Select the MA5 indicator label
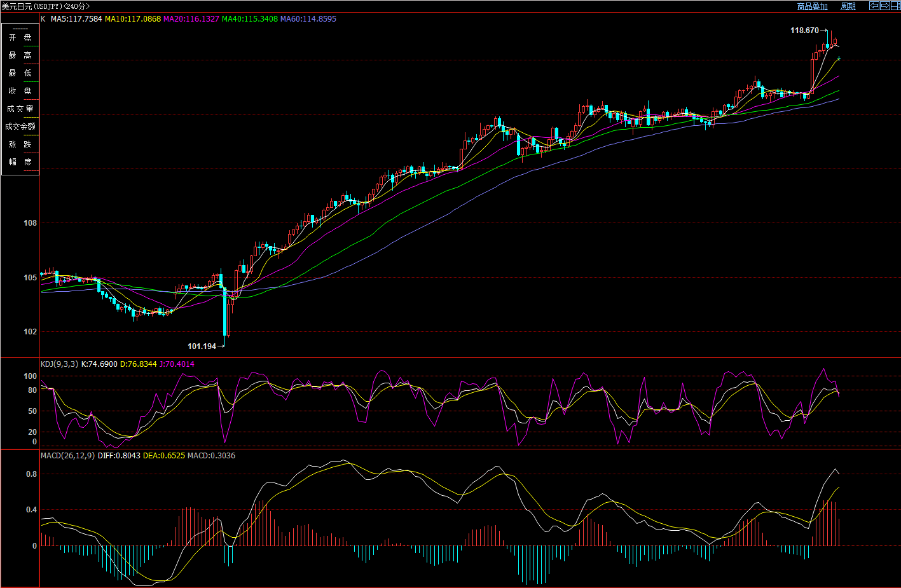 [76, 19]
